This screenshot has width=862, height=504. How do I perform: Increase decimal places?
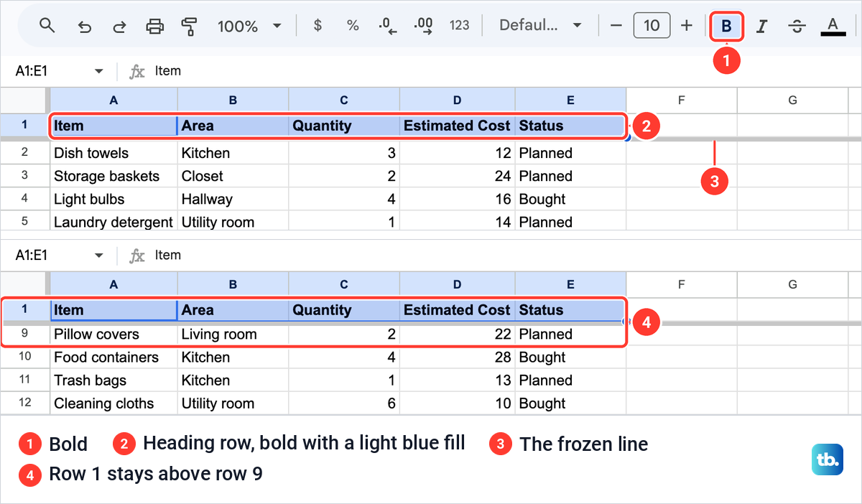(423, 27)
